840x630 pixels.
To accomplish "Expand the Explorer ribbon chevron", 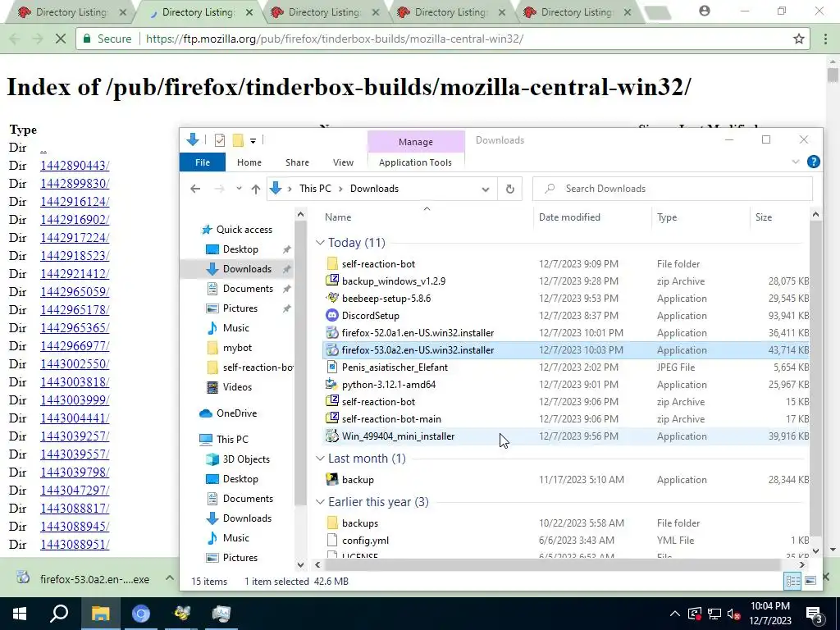I will (796, 162).
